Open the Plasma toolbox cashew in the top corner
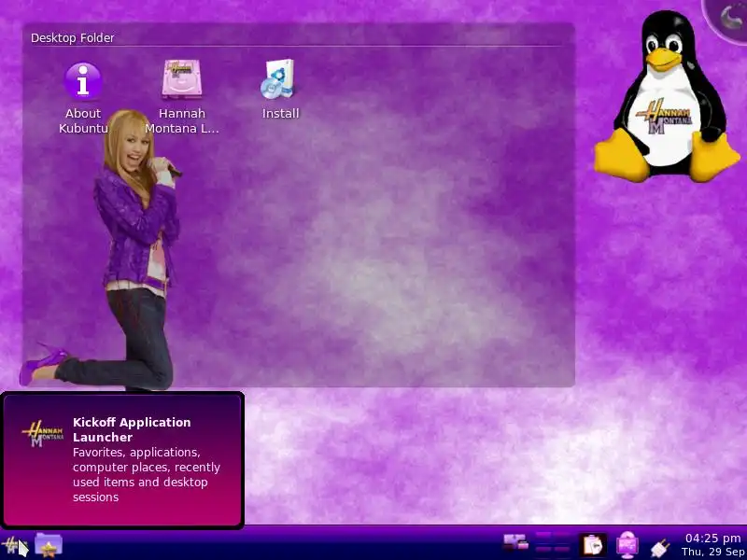Screen dimensions: 747x560 (727, 18)
